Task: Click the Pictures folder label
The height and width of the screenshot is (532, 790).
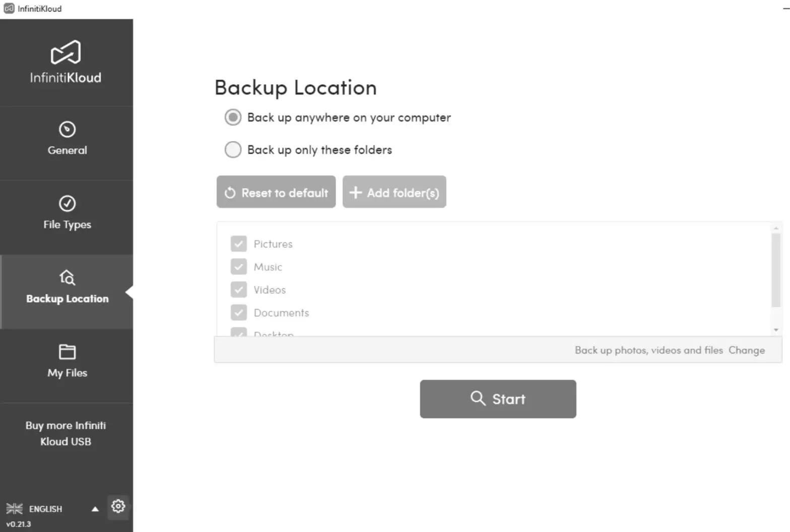Action: tap(273, 244)
